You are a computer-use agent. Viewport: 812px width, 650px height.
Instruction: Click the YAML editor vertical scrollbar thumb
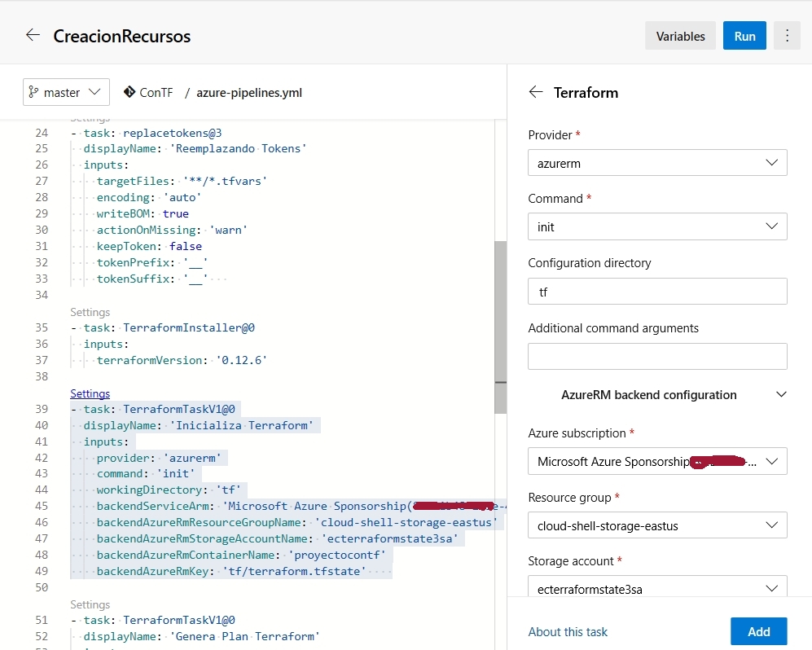500,327
